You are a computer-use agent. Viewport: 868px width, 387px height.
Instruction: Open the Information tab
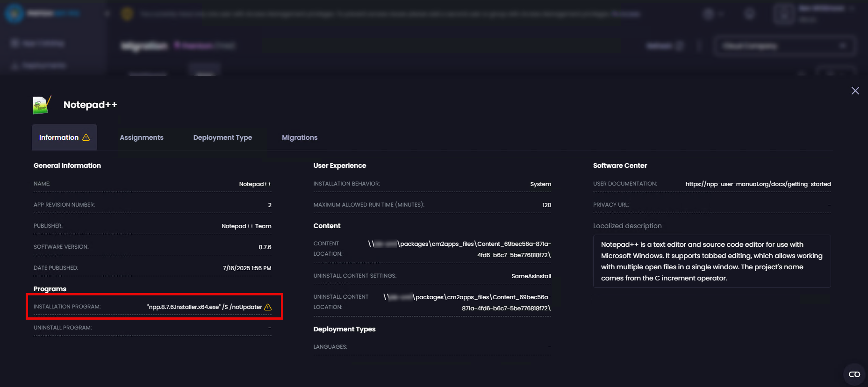(x=65, y=137)
